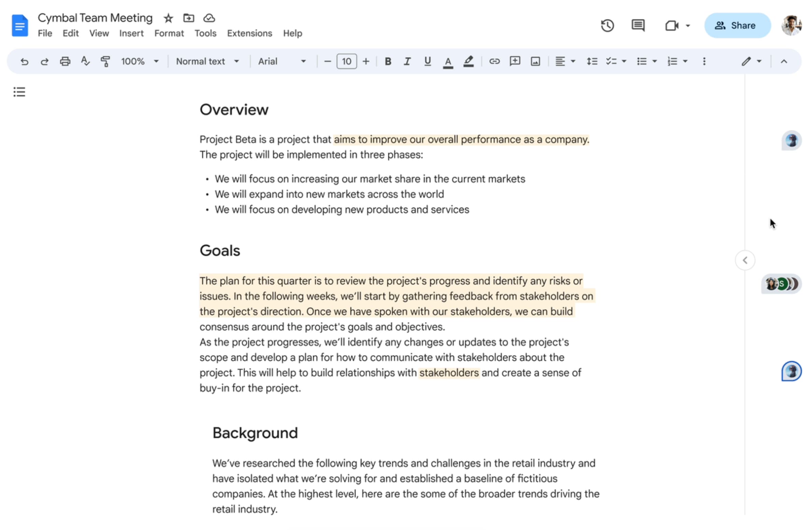Click the text color icon
812x530 pixels.
(447, 61)
